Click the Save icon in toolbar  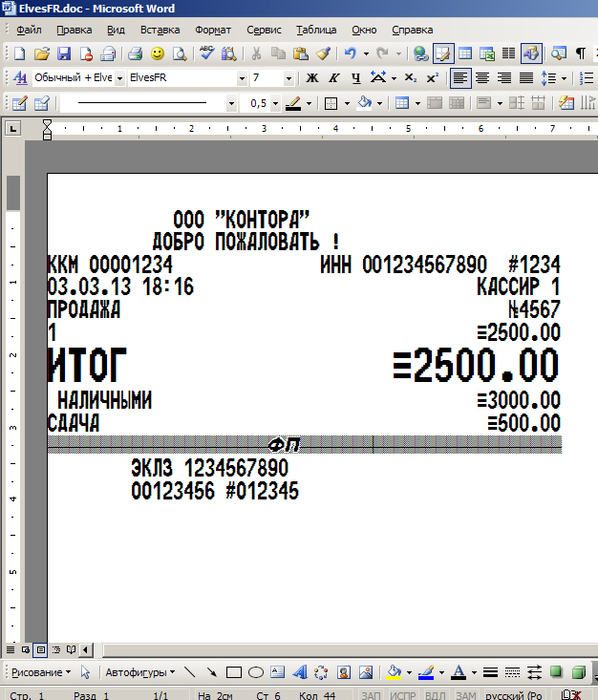point(64,53)
